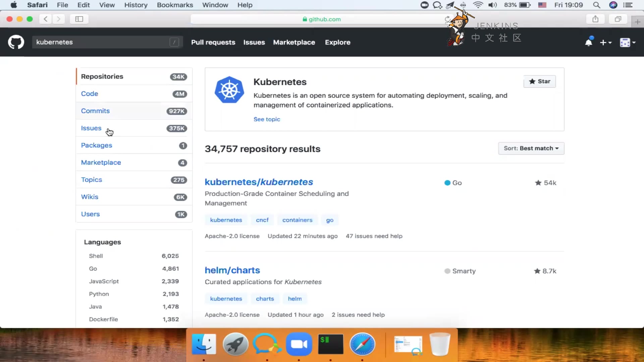The width and height of the screenshot is (644, 362).
Task: Open the user avatar profile menu
Action: point(628,43)
